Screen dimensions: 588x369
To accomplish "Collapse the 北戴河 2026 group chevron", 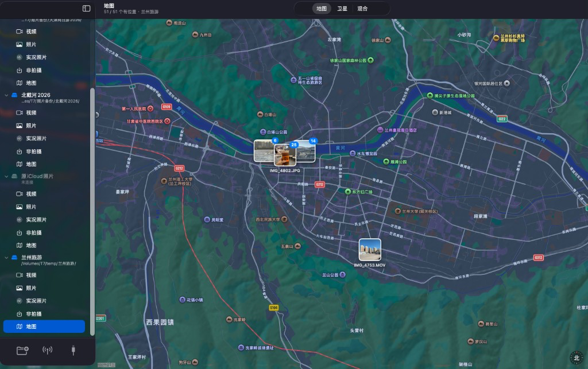I will click(x=6, y=95).
